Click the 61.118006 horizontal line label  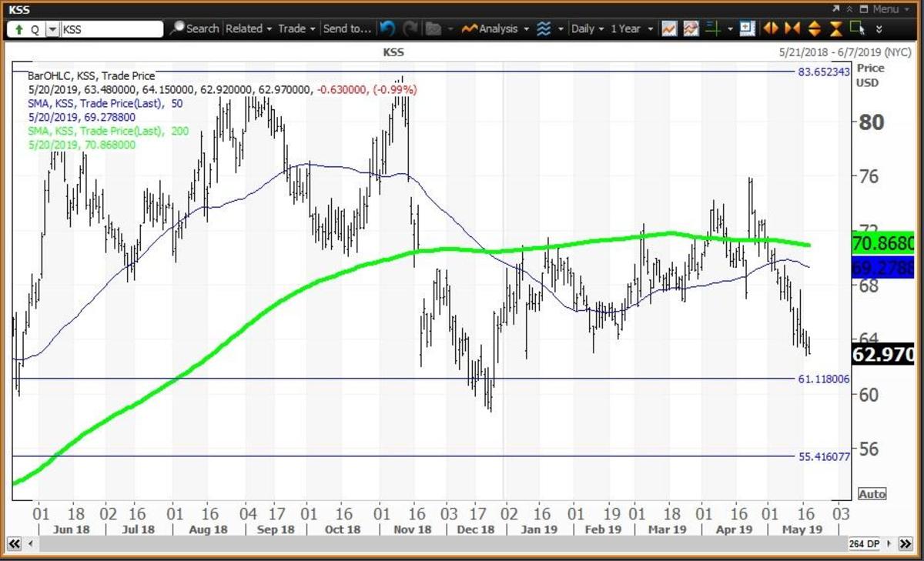(824, 379)
